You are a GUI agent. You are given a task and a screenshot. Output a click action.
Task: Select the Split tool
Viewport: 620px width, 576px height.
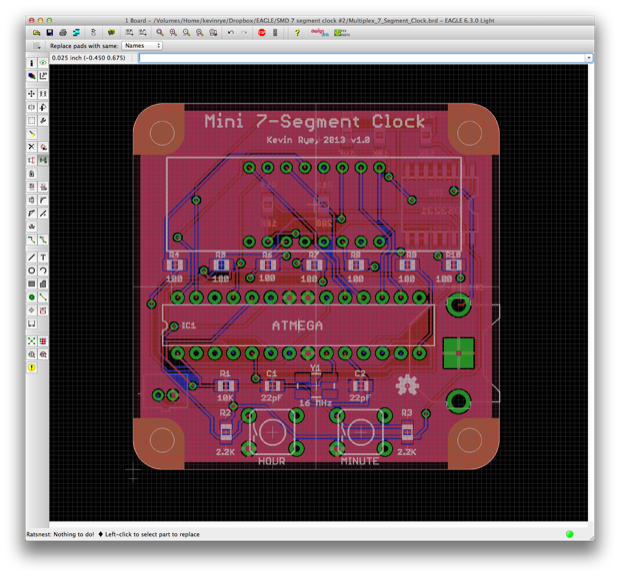[x=32, y=213]
